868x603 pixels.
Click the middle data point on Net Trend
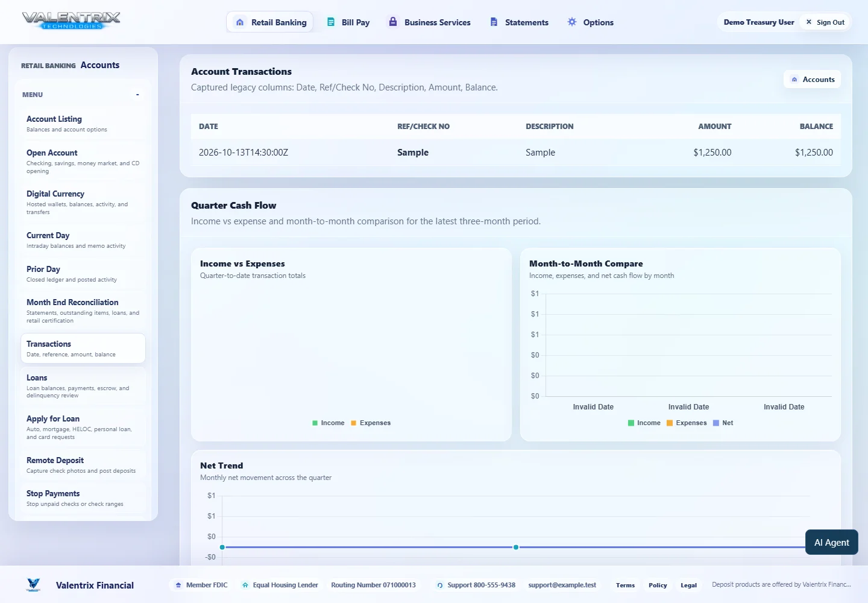(516, 547)
